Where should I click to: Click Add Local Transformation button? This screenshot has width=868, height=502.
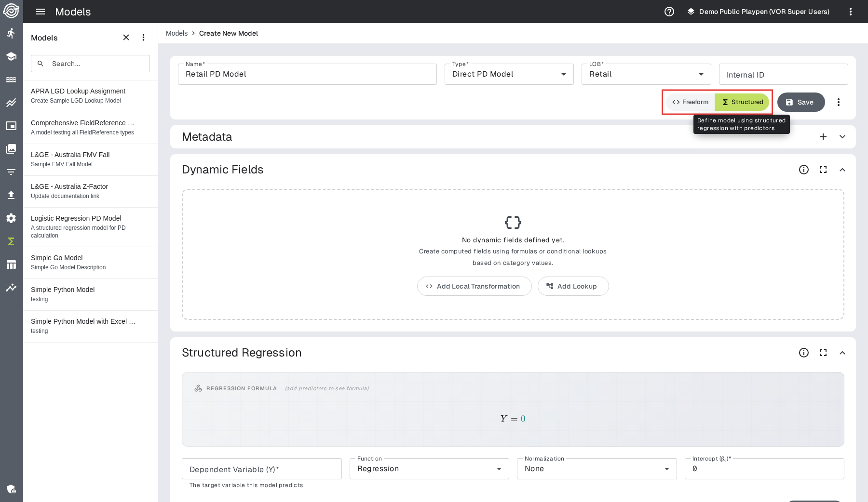[x=474, y=286]
